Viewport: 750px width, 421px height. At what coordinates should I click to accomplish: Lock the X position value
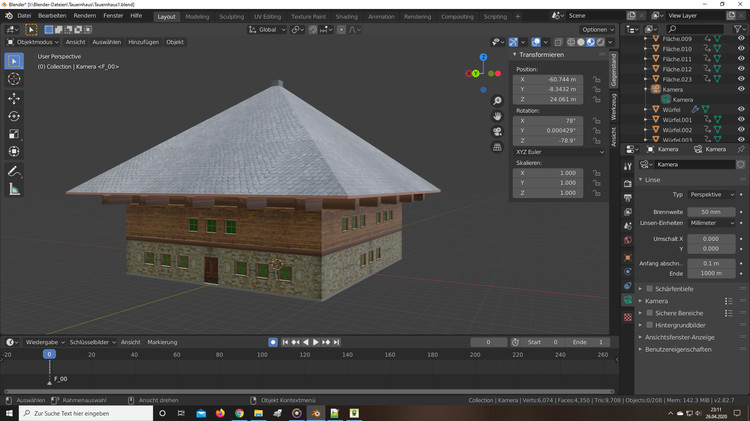(597, 78)
